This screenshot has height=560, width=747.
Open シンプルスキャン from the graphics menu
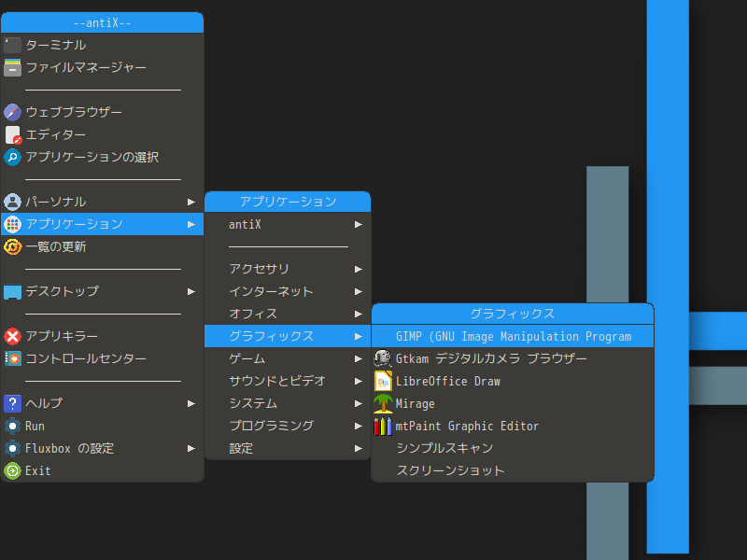click(512, 448)
